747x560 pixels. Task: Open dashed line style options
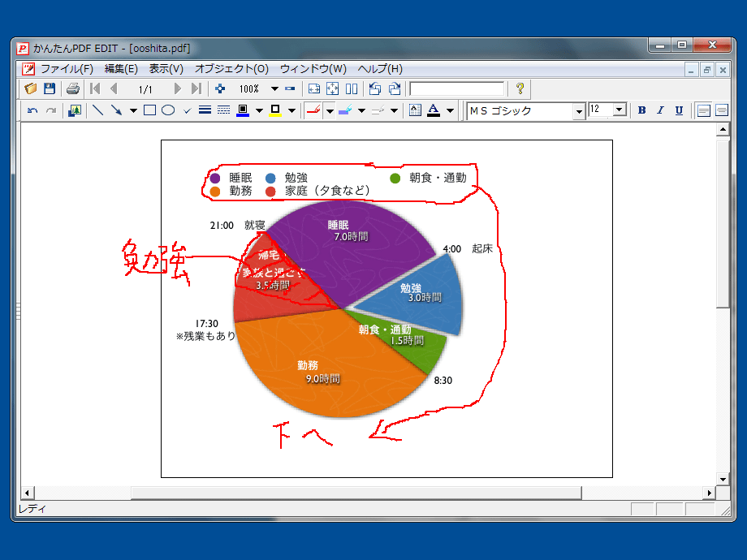point(223,110)
